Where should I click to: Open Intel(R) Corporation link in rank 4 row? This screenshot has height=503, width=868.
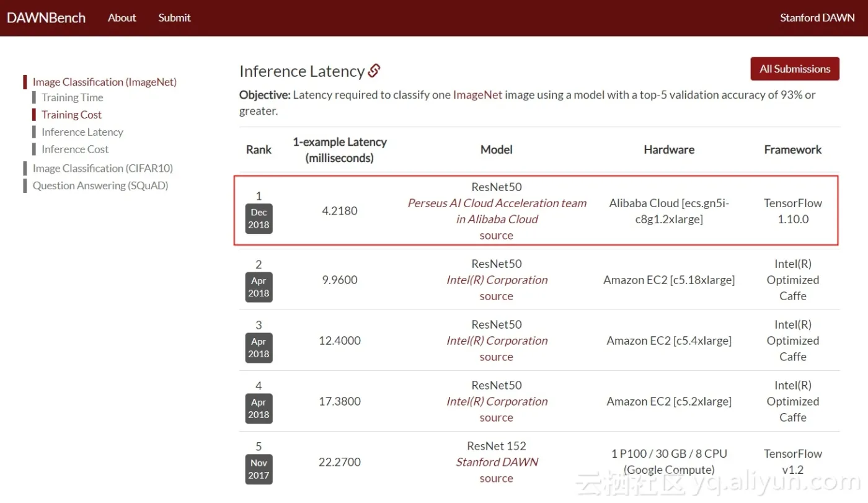(497, 401)
